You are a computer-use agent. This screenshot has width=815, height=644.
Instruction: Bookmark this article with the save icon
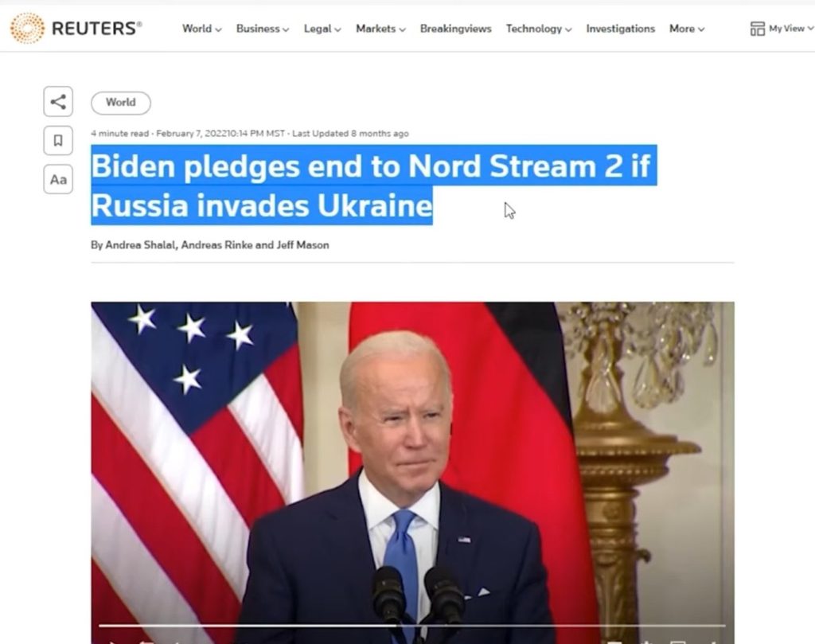pyautogui.click(x=58, y=140)
